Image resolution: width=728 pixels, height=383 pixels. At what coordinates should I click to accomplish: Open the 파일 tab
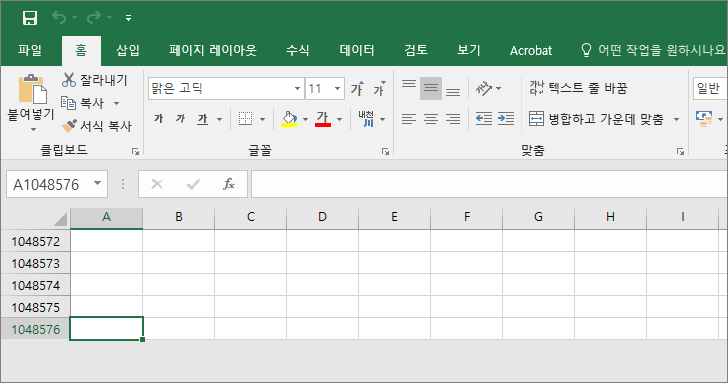[30, 50]
